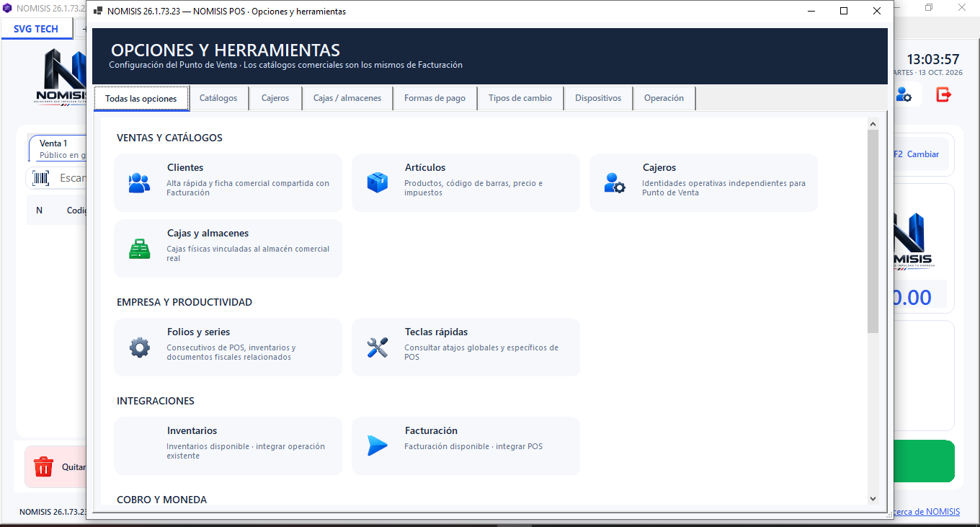Open the Operación tab
The image size is (980, 527).
tap(664, 98)
